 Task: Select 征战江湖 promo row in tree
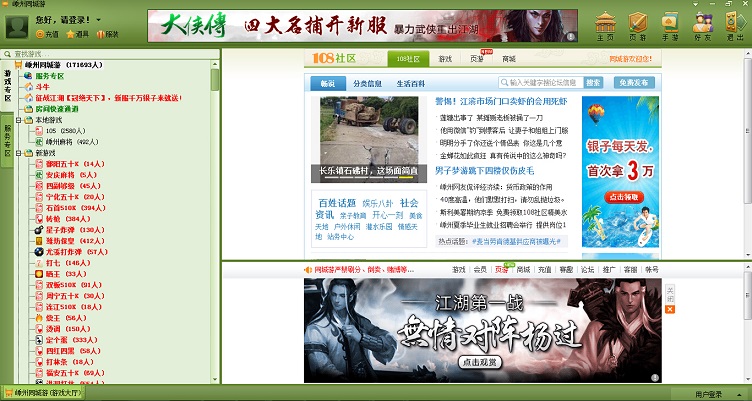(109, 98)
